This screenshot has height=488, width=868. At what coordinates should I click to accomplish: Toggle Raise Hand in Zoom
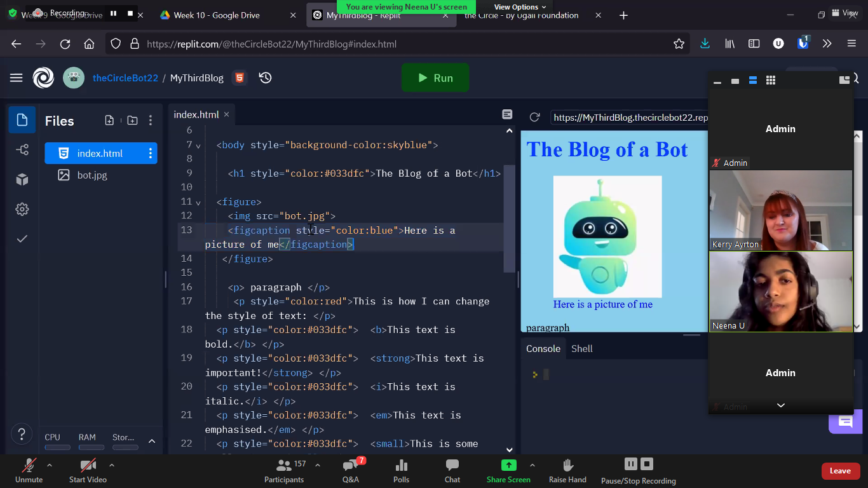567,471
